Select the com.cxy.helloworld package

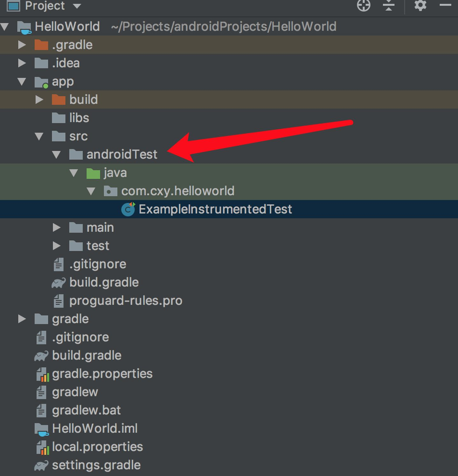point(177,191)
